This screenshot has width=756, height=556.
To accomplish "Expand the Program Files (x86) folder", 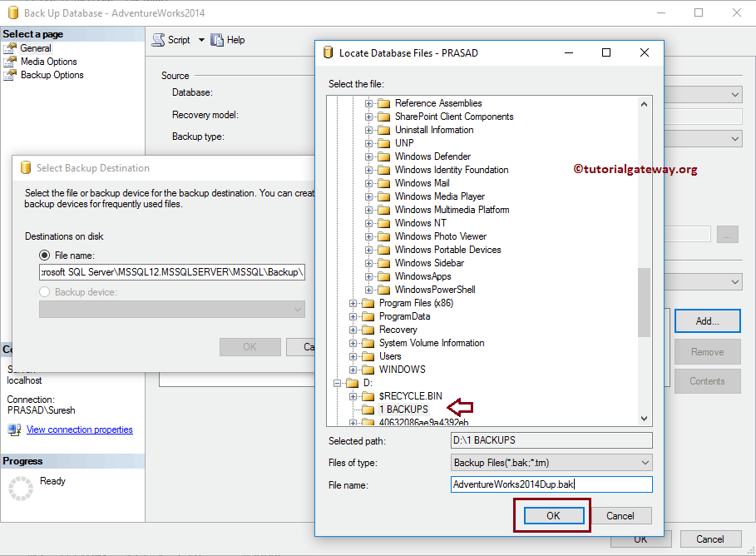I will [353, 303].
